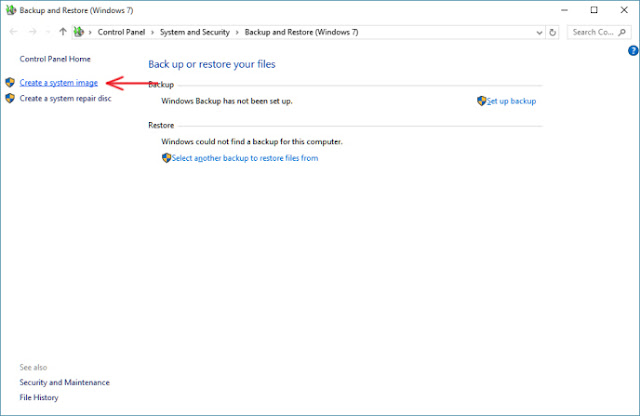The image size is (640, 416).
Task: Click 'Windows Backup has not been set up.' text
Action: (227, 101)
